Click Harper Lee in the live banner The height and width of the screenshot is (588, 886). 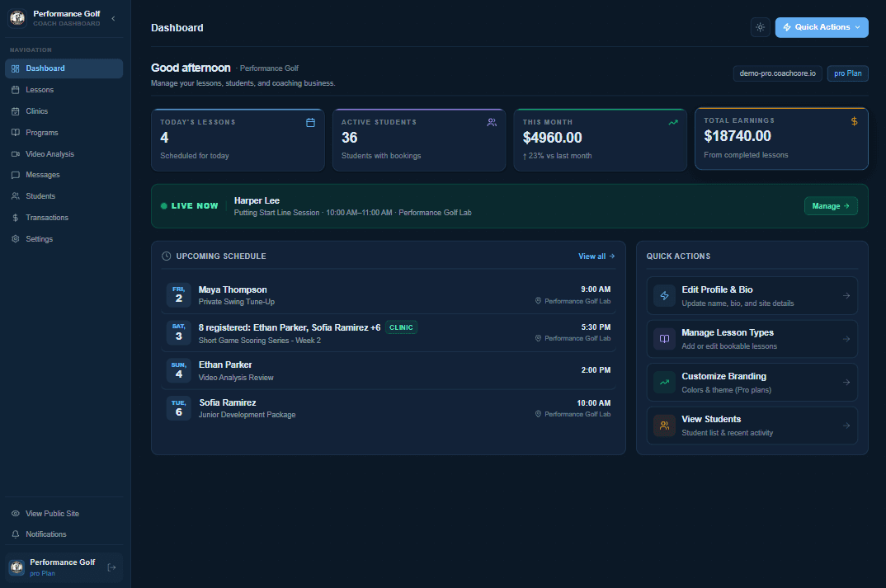pyautogui.click(x=257, y=200)
